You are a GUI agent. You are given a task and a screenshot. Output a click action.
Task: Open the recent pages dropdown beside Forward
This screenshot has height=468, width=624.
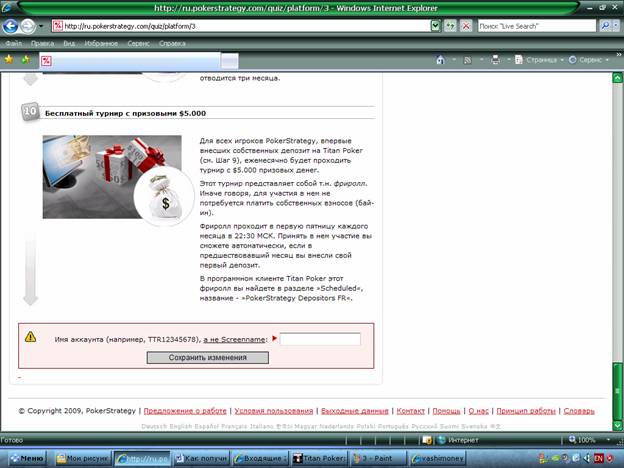pyautogui.click(x=41, y=26)
